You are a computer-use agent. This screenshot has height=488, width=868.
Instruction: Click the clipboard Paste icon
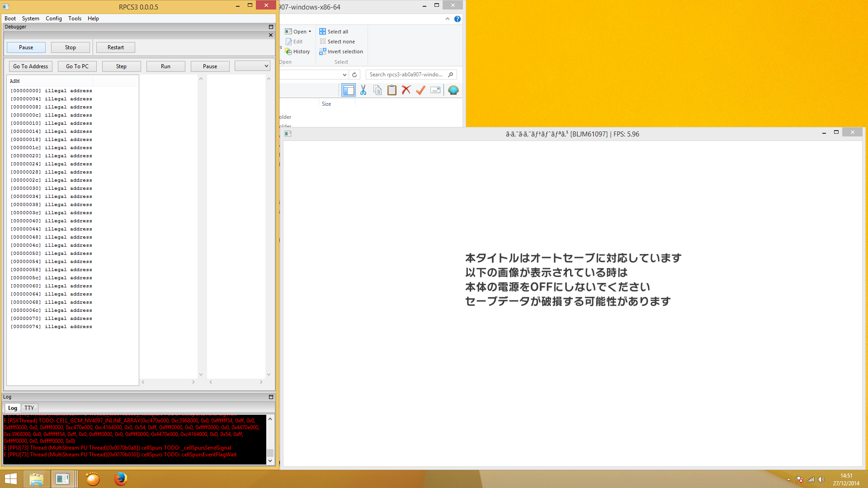click(392, 90)
